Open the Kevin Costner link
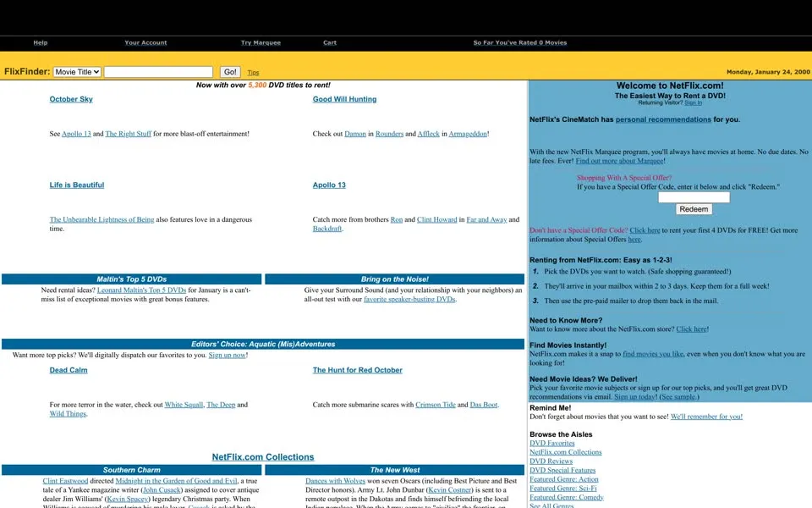Screen dimensions: 812x508 (449, 490)
